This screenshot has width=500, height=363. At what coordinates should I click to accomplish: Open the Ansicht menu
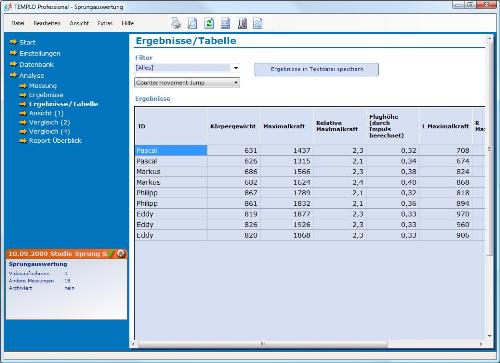click(79, 23)
